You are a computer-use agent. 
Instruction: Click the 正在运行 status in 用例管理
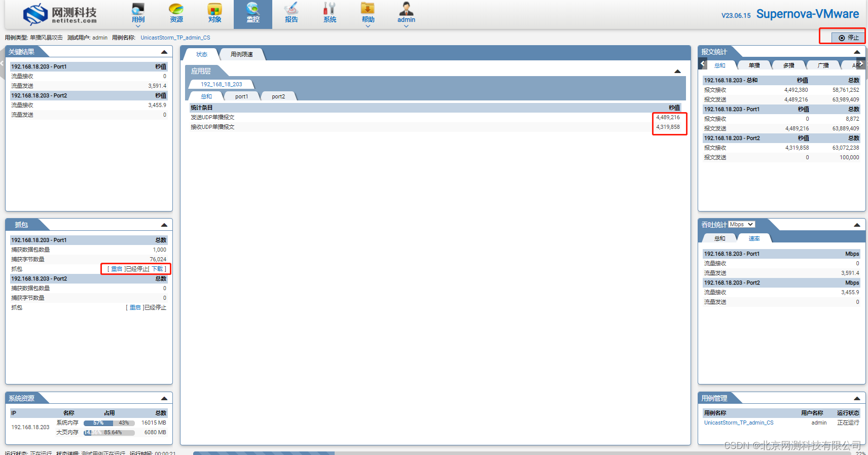(x=848, y=423)
